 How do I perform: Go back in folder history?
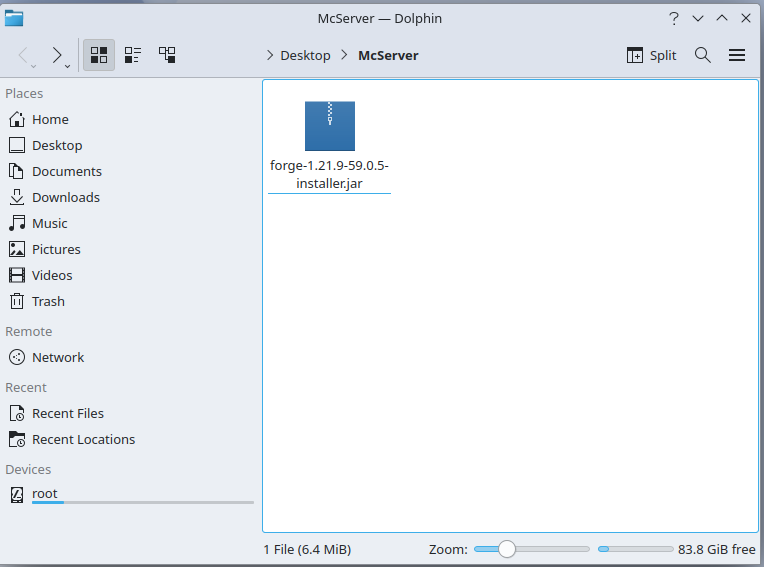(24, 55)
